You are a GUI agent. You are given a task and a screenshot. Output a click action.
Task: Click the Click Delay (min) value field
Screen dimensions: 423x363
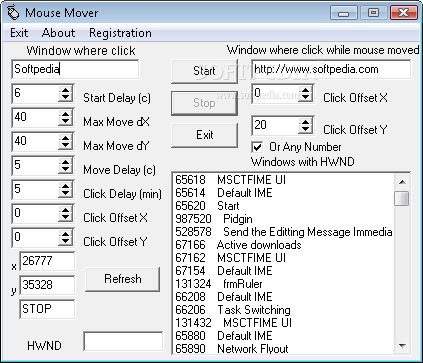35,190
